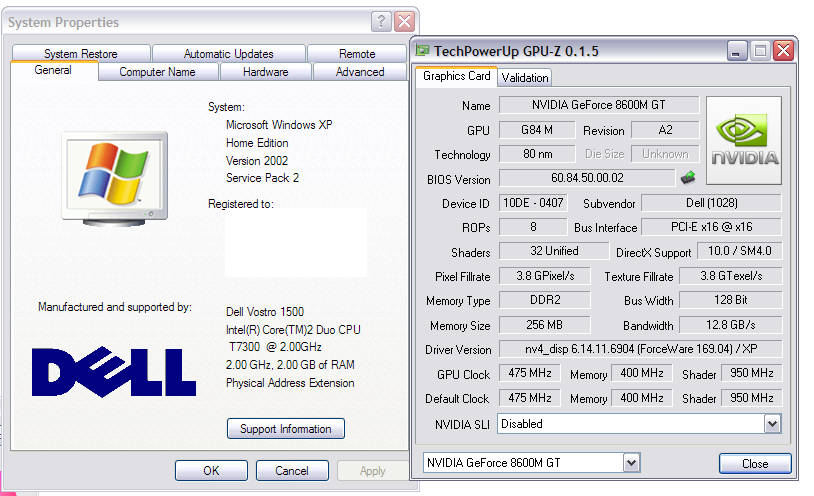Viewport: 814px width, 496px height.
Task: Click the Close button in GPU-Z
Action: [755, 463]
